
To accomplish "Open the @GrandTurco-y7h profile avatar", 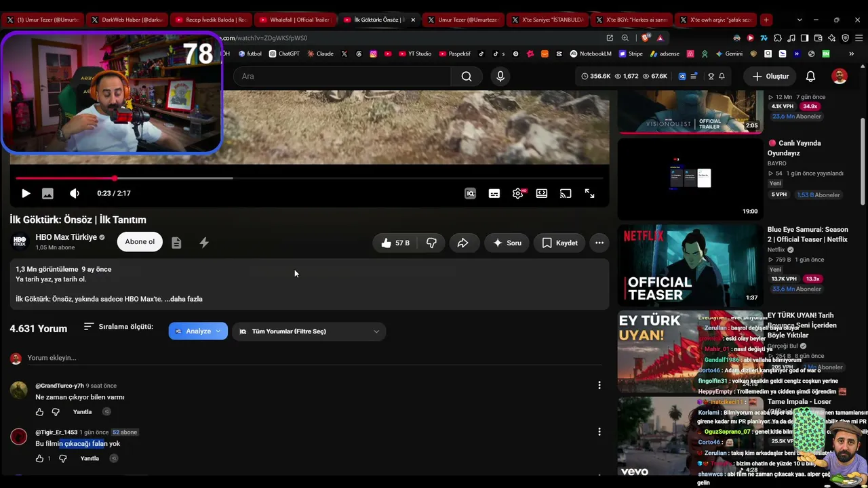I will 19,390.
